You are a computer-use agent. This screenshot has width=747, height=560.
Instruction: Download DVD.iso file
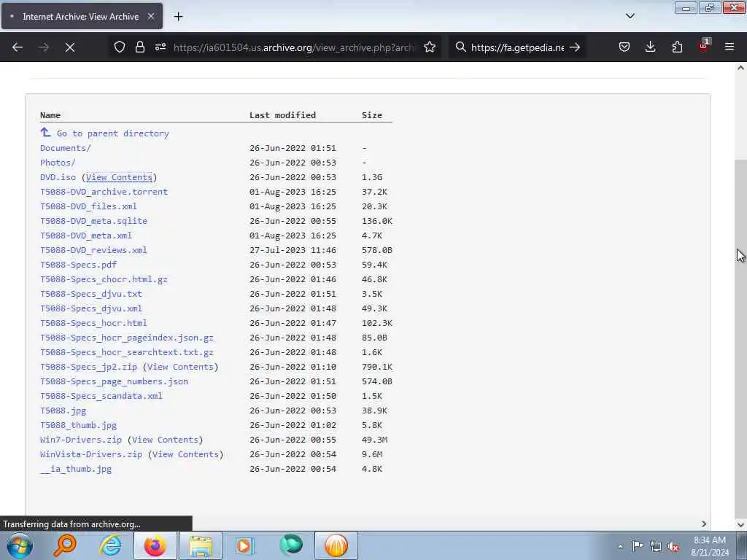pyautogui.click(x=58, y=177)
